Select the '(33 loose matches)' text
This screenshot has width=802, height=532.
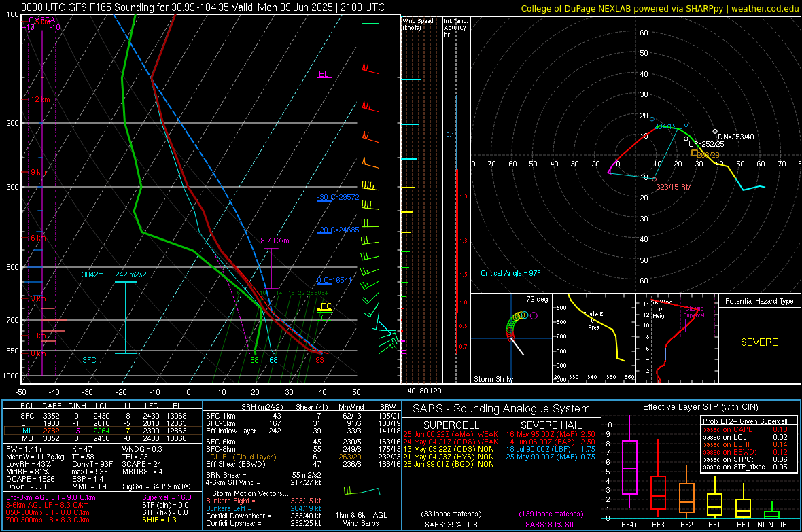tap(451, 514)
